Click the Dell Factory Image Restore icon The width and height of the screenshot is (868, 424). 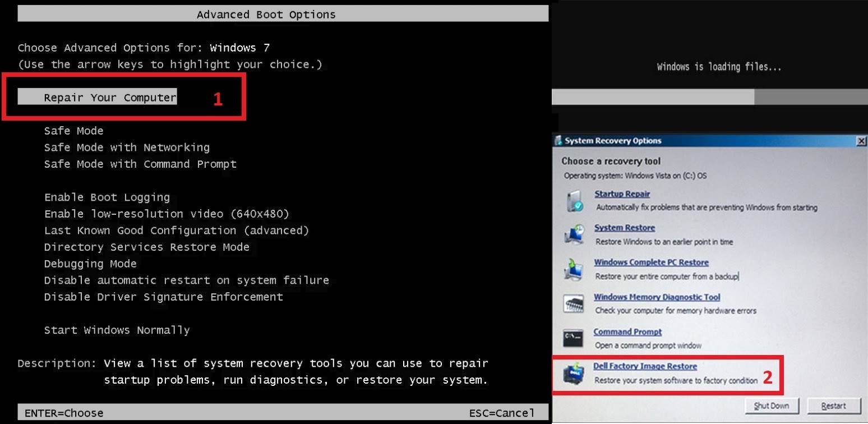pyautogui.click(x=573, y=373)
